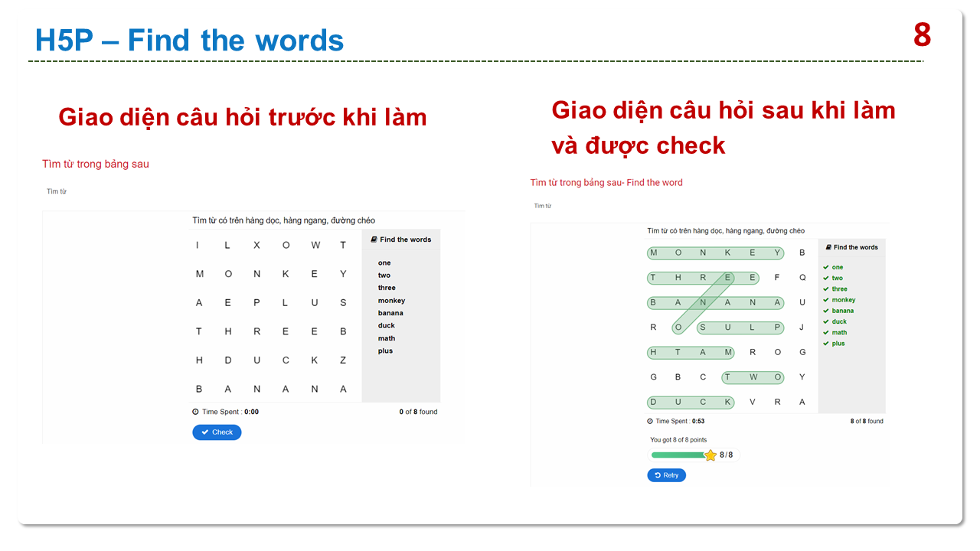Click the clock icon beside Time Spent 0:00

coord(196,412)
